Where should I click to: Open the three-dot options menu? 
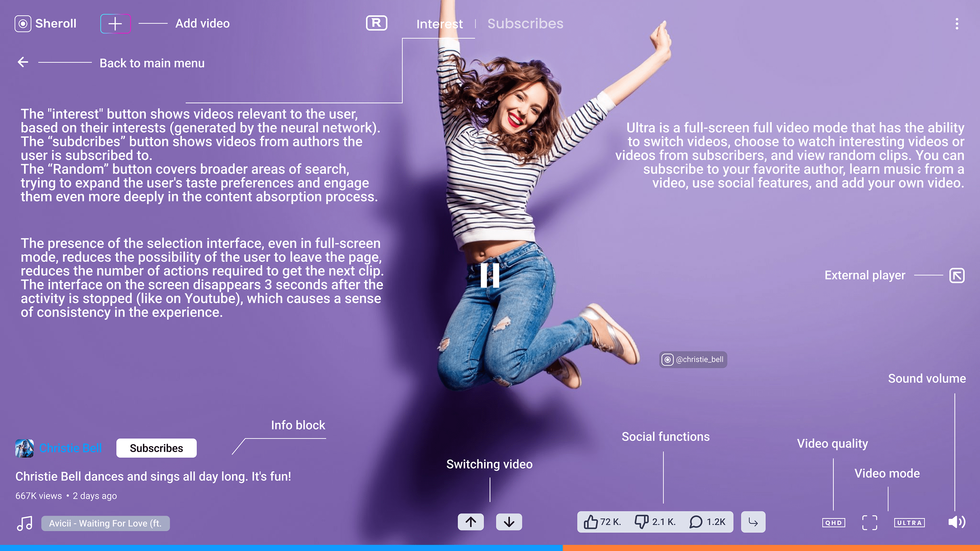click(x=957, y=24)
